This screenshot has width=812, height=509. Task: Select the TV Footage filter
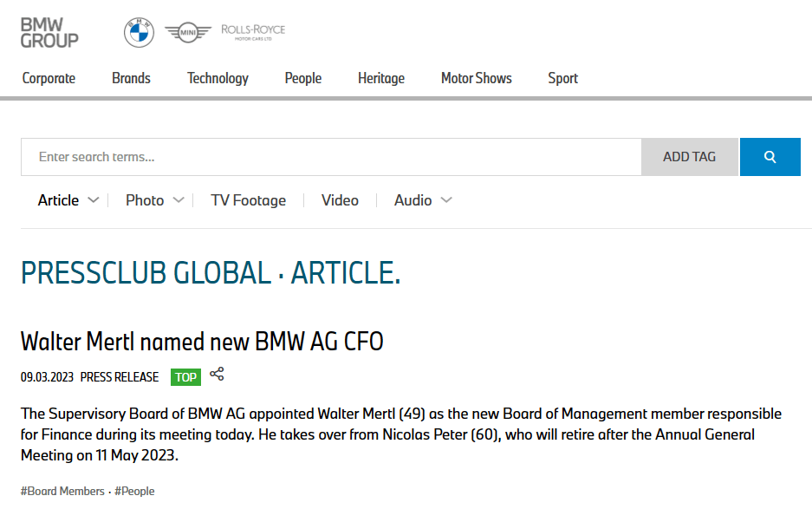tap(248, 200)
